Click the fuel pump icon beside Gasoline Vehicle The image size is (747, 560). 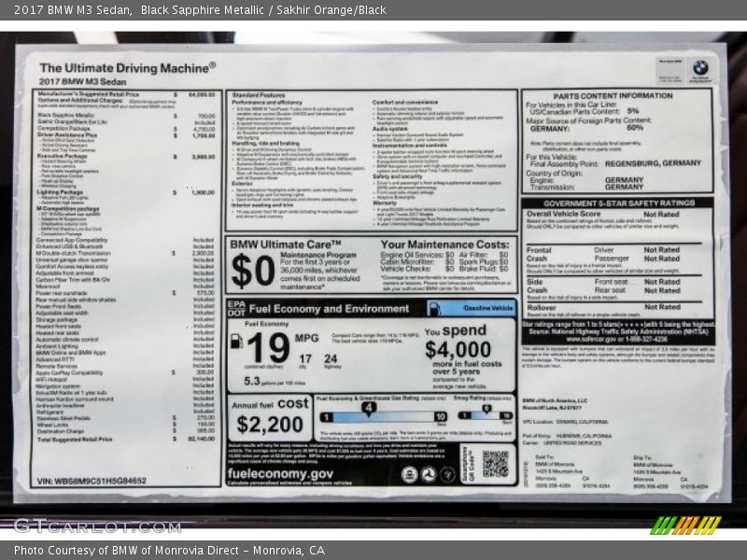click(434, 309)
